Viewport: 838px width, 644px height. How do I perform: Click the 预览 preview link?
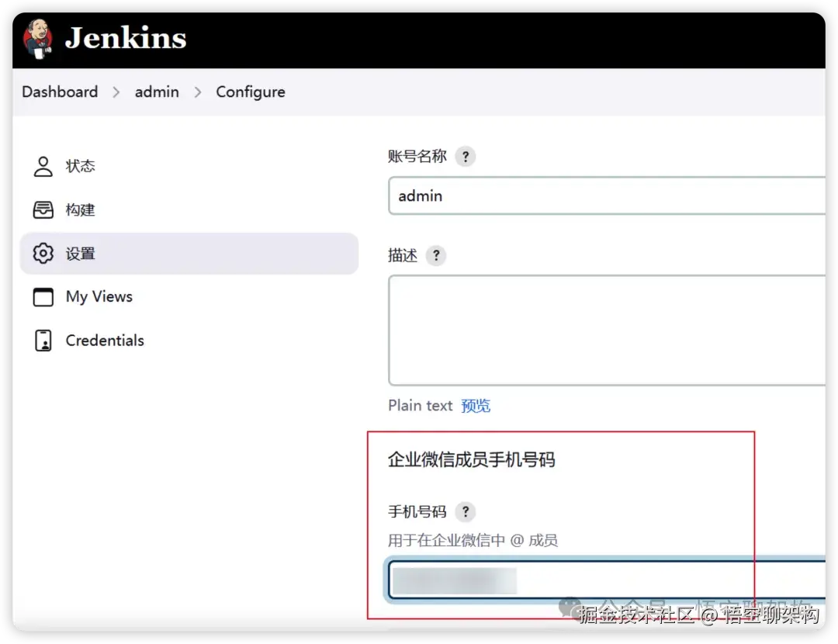click(476, 405)
